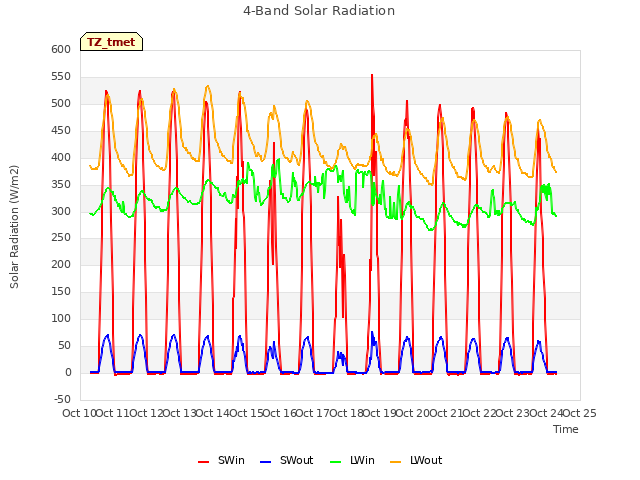
Task: Toggle LWin series in legend
Action: (352, 460)
